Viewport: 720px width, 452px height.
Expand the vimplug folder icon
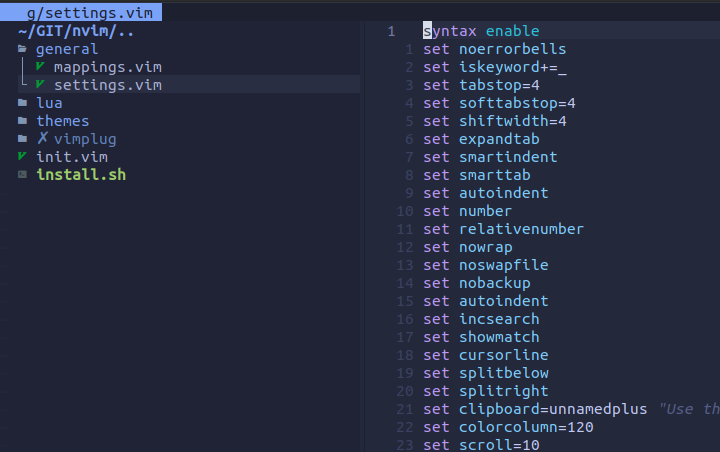(22, 138)
